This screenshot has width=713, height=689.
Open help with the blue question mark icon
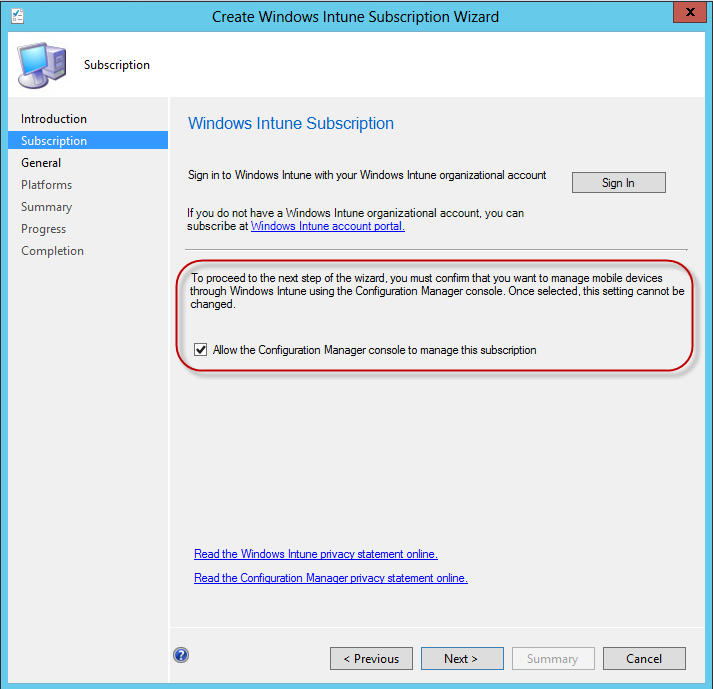[x=181, y=655]
